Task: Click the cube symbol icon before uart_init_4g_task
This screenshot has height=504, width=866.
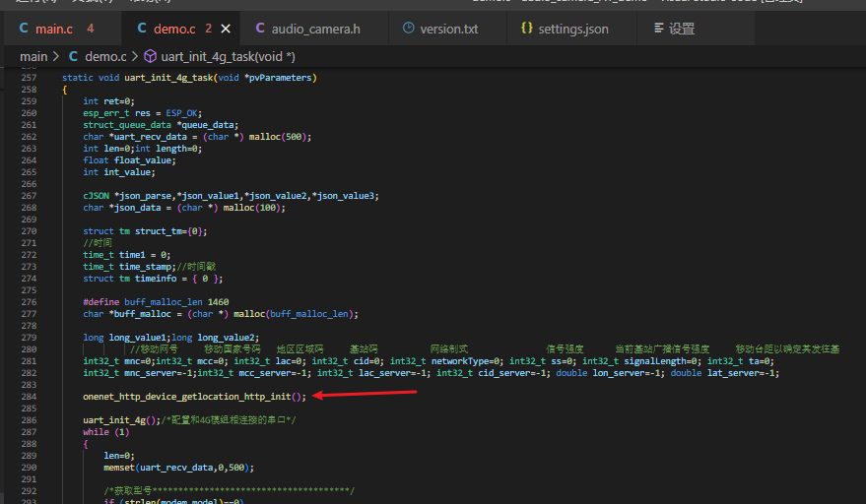Action: pos(150,56)
